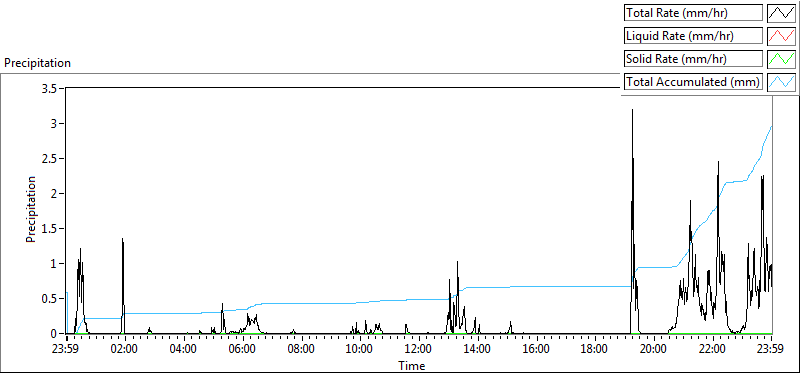Click the Time axis label
The image size is (800, 373).
[x=412, y=365]
